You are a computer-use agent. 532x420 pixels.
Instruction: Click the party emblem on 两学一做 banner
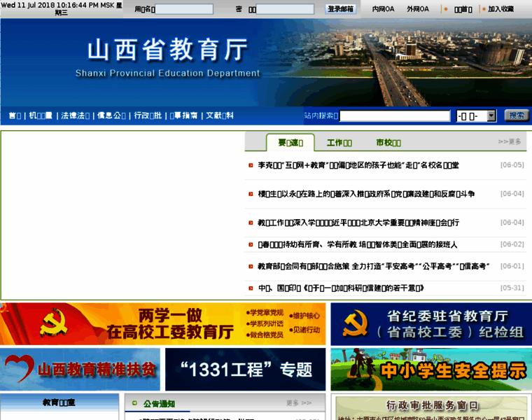(54, 323)
